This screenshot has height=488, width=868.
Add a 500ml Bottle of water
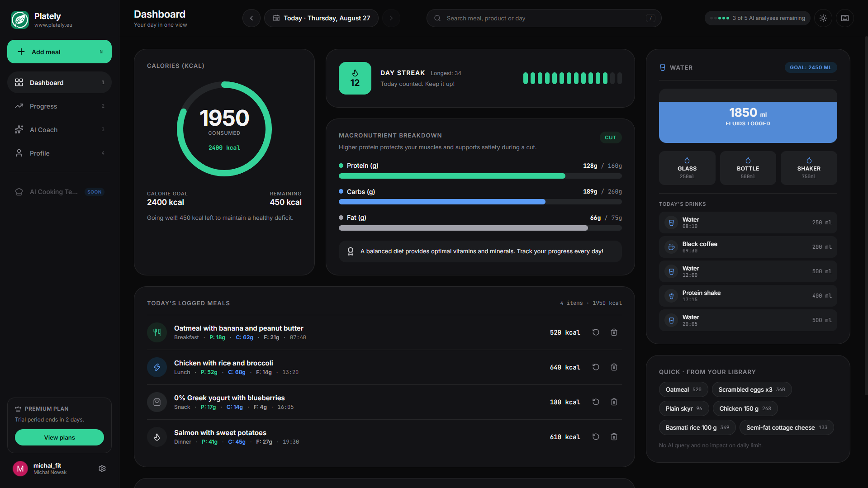748,168
